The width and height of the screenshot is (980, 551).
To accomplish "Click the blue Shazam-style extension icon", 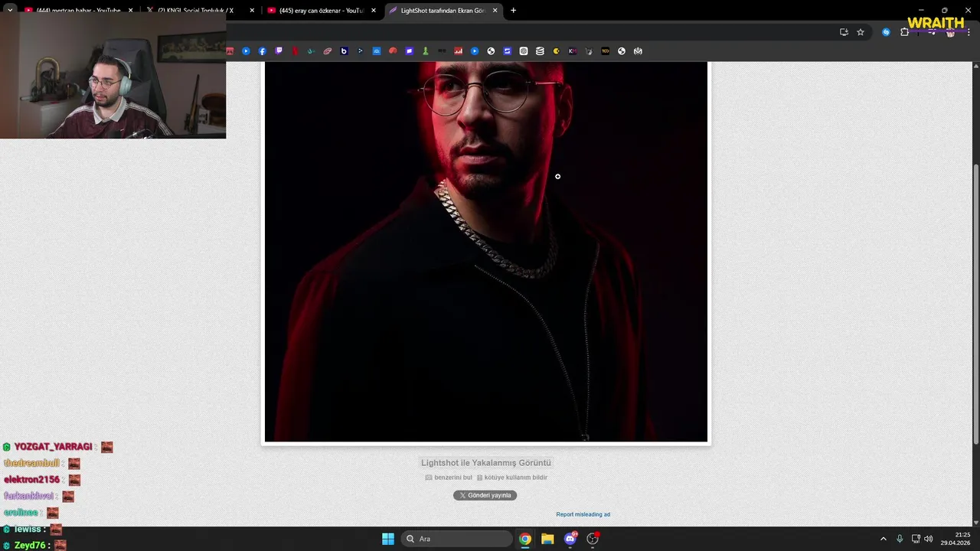I will 886,32.
